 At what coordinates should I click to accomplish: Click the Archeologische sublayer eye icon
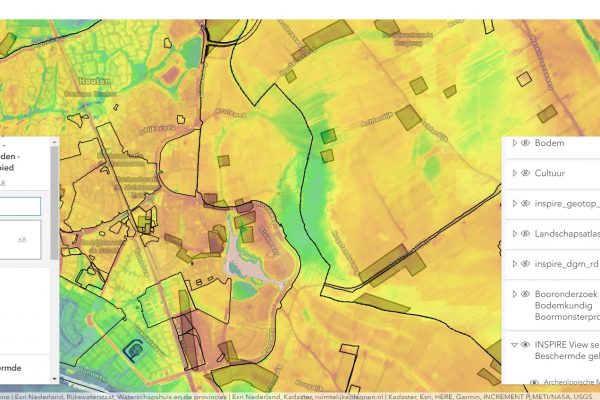[x=535, y=382]
